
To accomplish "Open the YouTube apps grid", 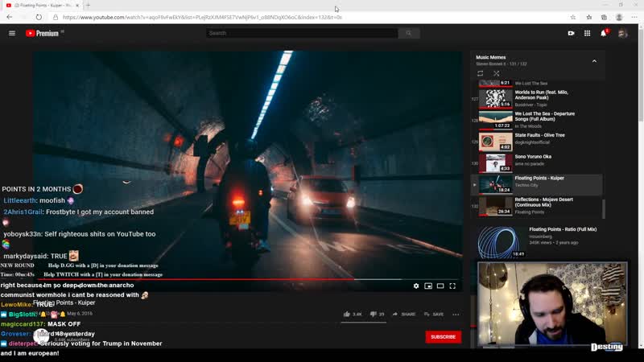I will point(588,33).
